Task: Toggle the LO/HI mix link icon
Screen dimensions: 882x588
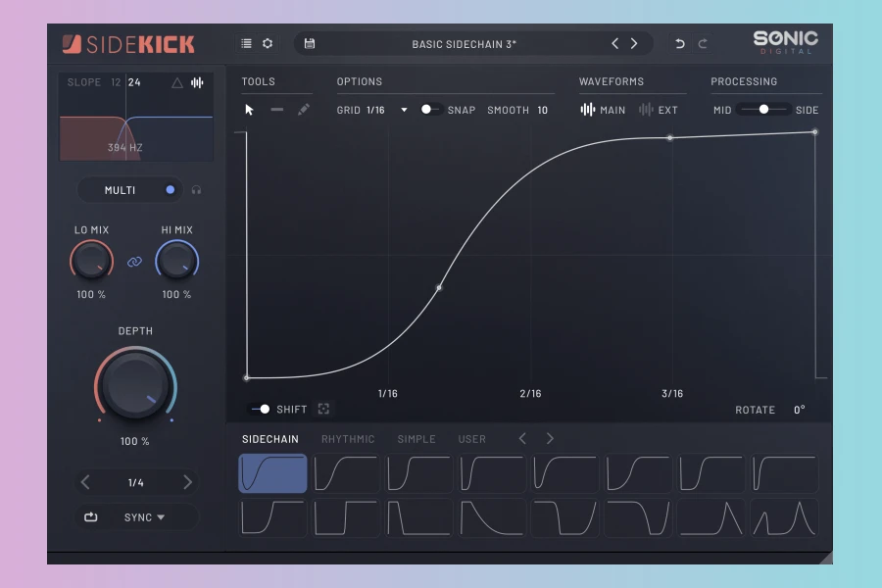Action: click(x=134, y=262)
